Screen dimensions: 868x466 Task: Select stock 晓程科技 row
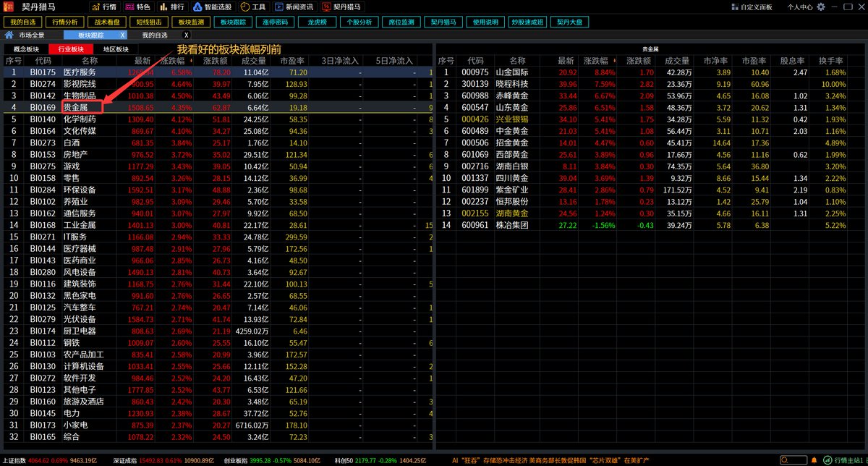651,84
